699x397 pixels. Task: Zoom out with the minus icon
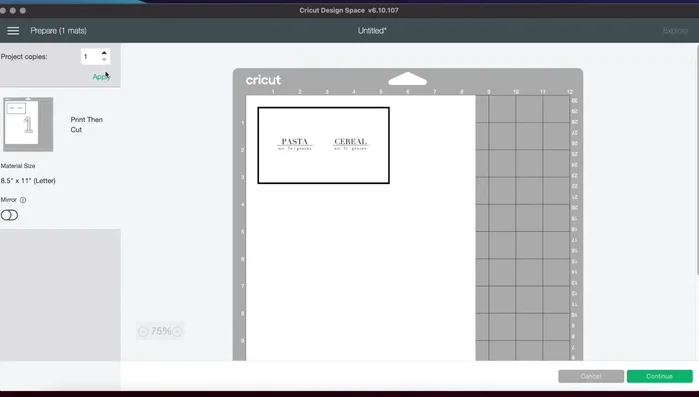click(143, 332)
